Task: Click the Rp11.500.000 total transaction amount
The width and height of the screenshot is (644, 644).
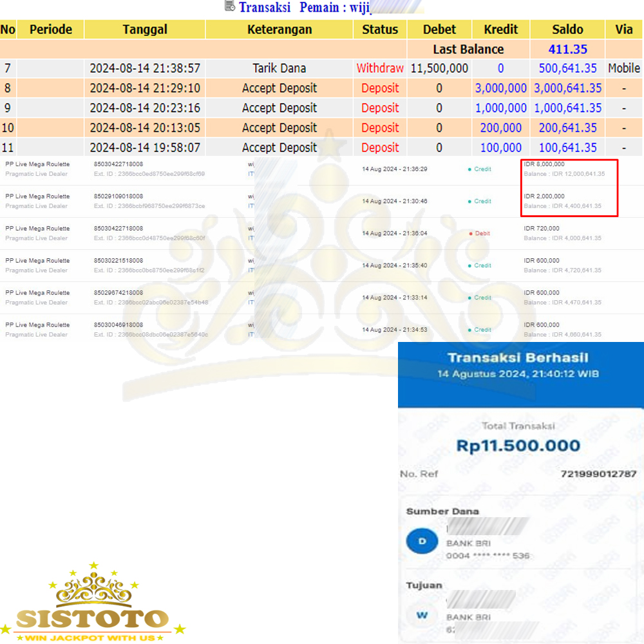Action: click(518, 446)
